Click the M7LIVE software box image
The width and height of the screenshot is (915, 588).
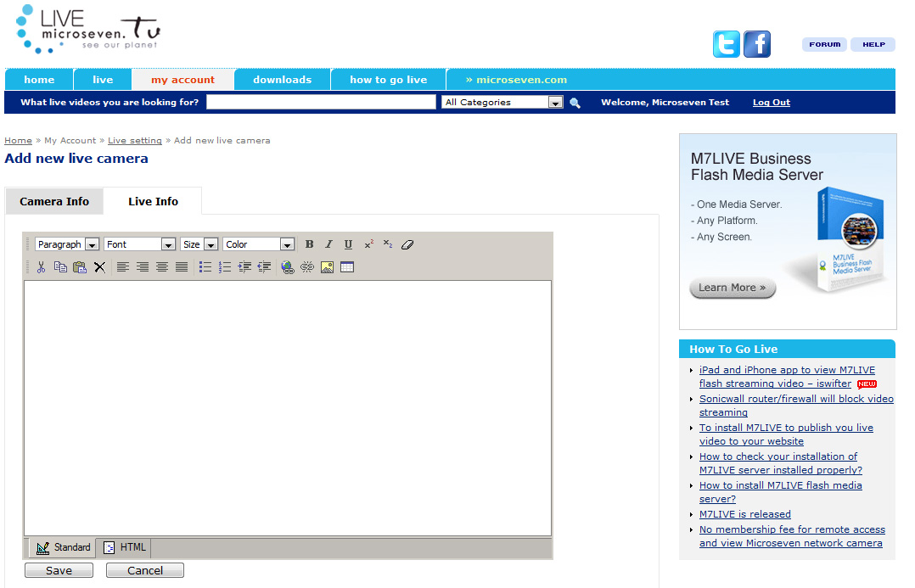click(x=851, y=240)
